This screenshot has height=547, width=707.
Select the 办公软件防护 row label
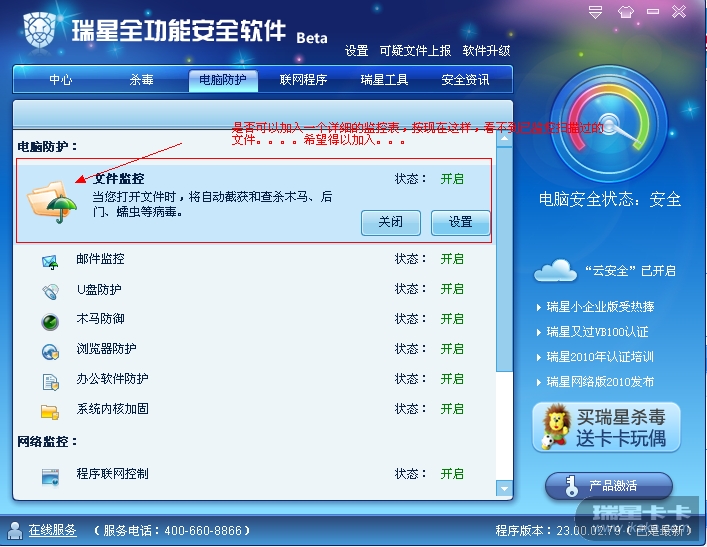coord(112,379)
